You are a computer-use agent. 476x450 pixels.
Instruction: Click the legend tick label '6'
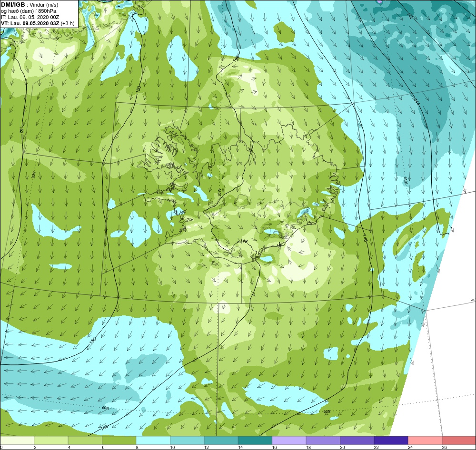103,447
